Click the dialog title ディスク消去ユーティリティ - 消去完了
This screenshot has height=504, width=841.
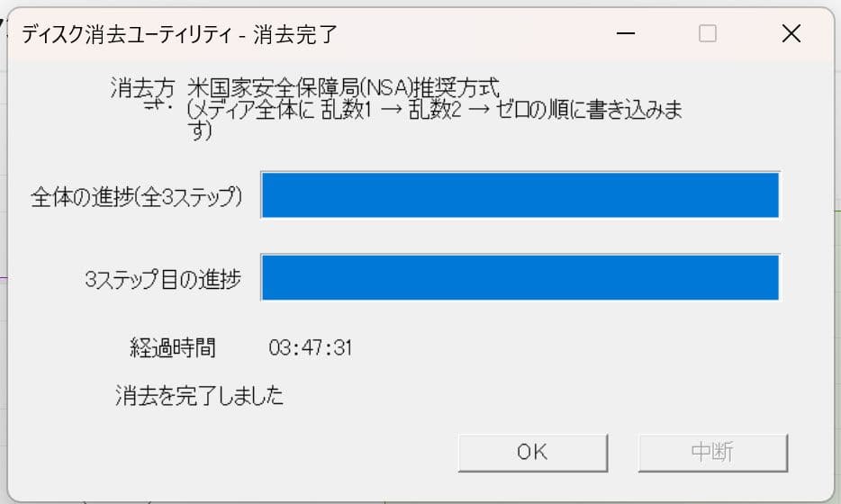(x=178, y=35)
